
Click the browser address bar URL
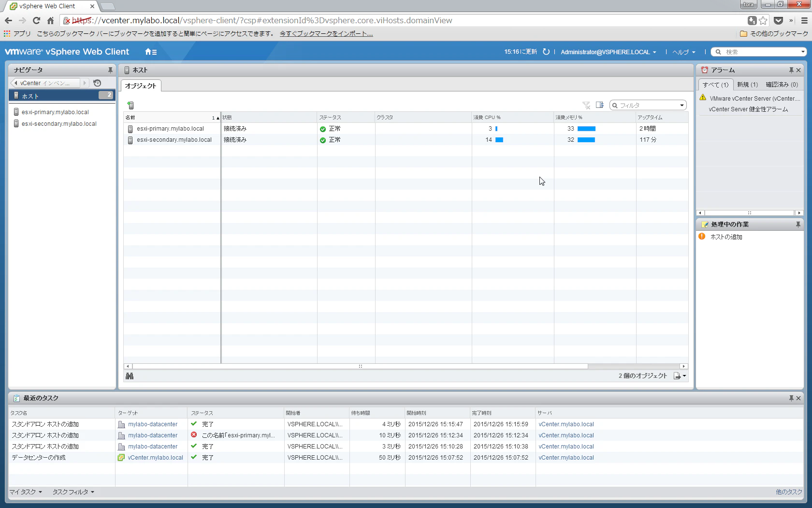(x=262, y=20)
